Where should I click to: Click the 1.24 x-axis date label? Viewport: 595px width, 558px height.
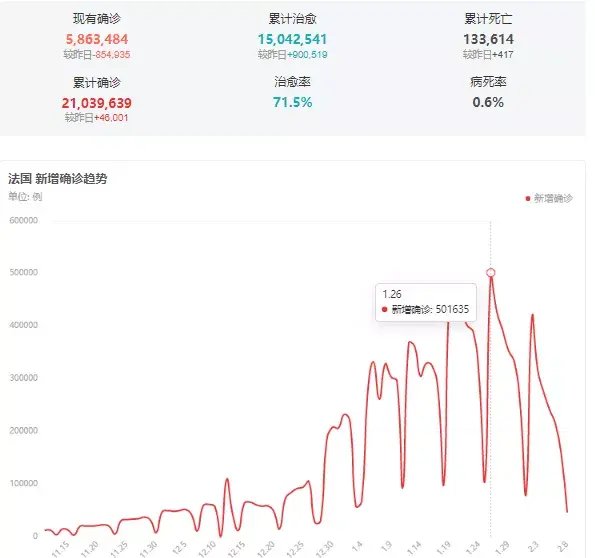(x=472, y=548)
